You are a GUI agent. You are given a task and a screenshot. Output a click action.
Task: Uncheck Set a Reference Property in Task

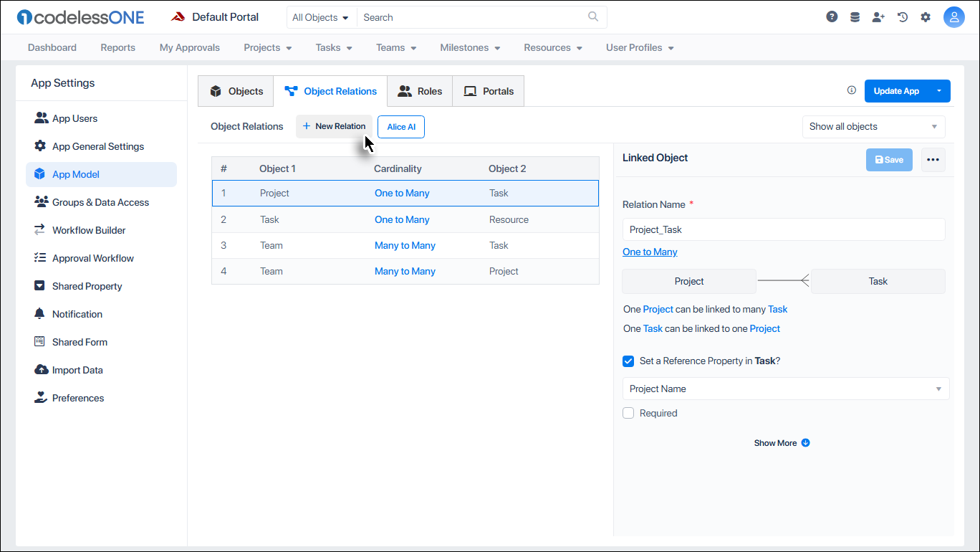coord(628,361)
